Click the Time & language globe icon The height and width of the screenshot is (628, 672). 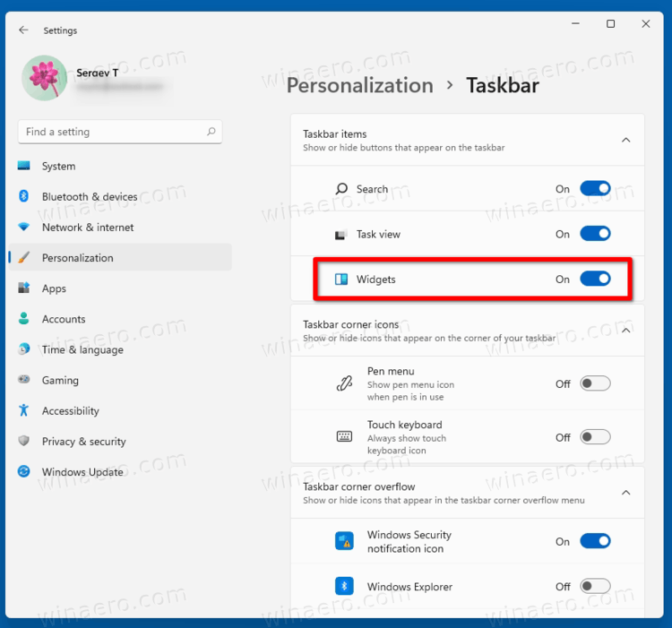click(24, 348)
